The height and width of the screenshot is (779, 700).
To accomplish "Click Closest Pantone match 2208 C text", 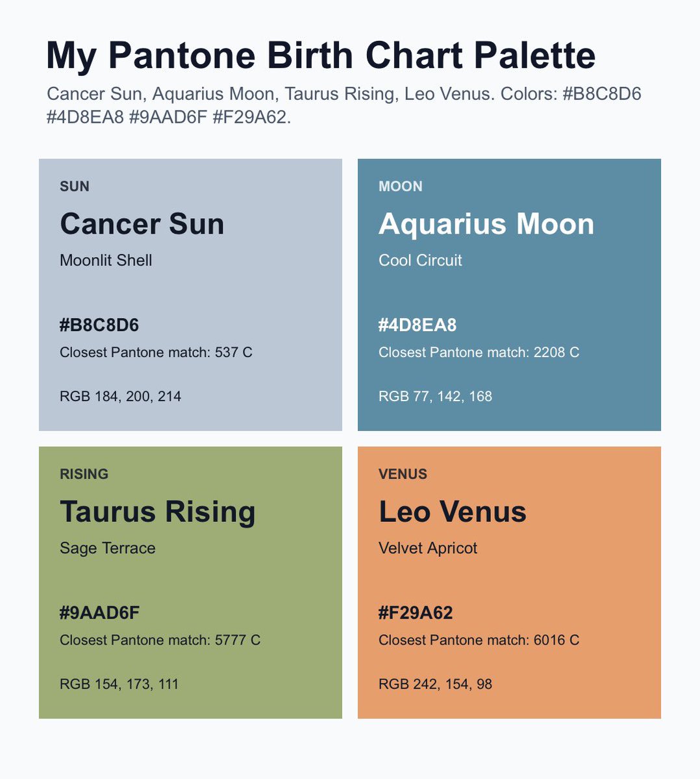I will coord(479,352).
